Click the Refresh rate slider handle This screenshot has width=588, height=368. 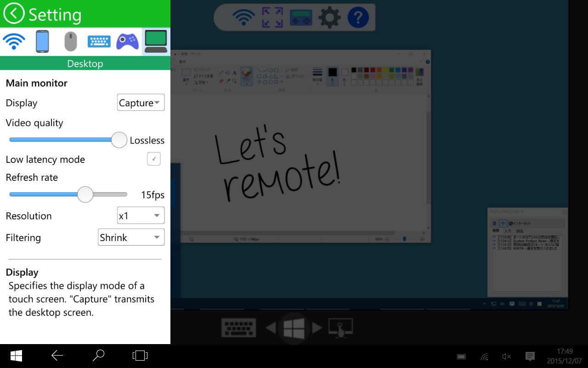pyautogui.click(x=85, y=194)
